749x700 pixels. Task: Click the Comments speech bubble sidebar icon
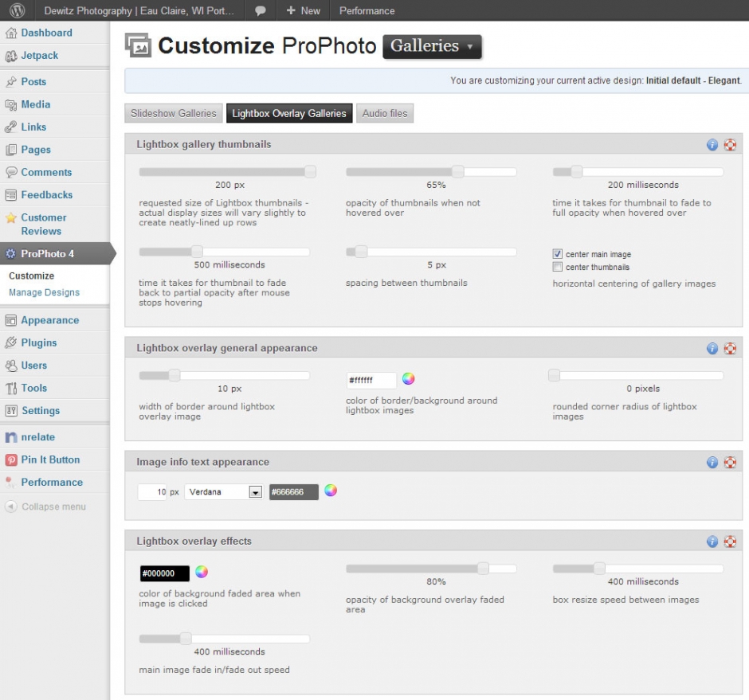click(11, 172)
